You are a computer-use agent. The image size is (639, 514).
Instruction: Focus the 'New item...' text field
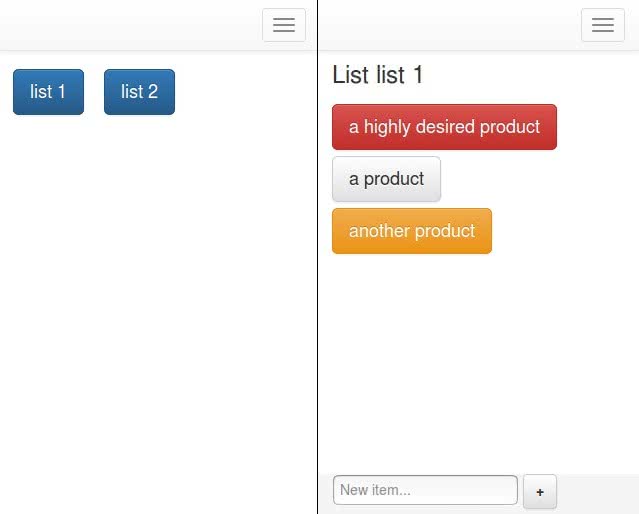point(425,490)
